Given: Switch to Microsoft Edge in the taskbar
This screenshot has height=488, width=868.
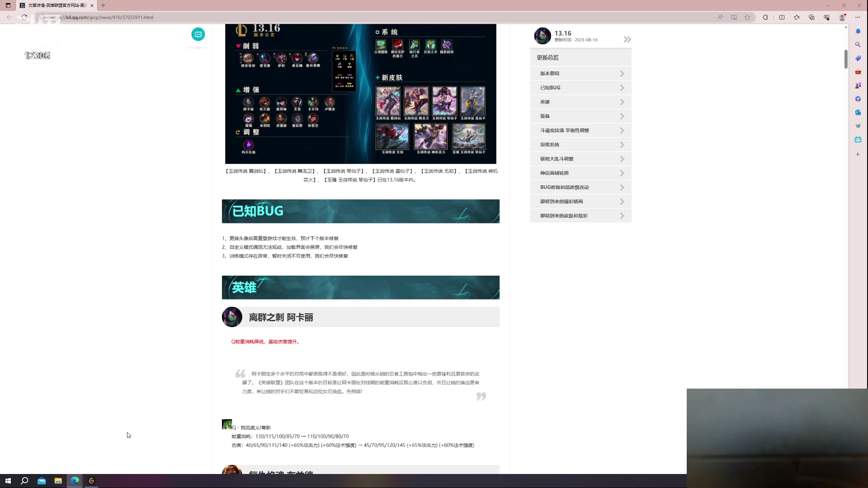Looking at the screenshot, I should coord(75,481).
